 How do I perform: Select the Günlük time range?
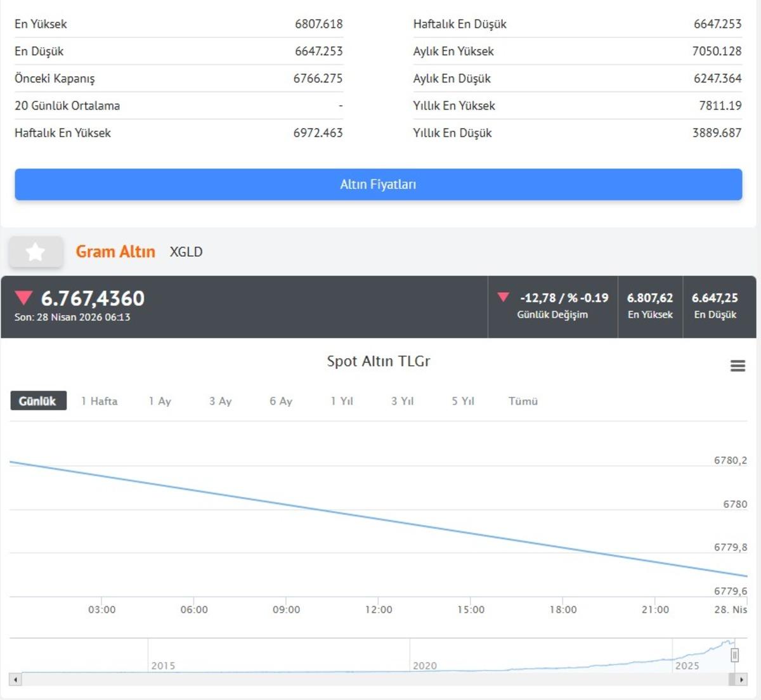(38, 401)
